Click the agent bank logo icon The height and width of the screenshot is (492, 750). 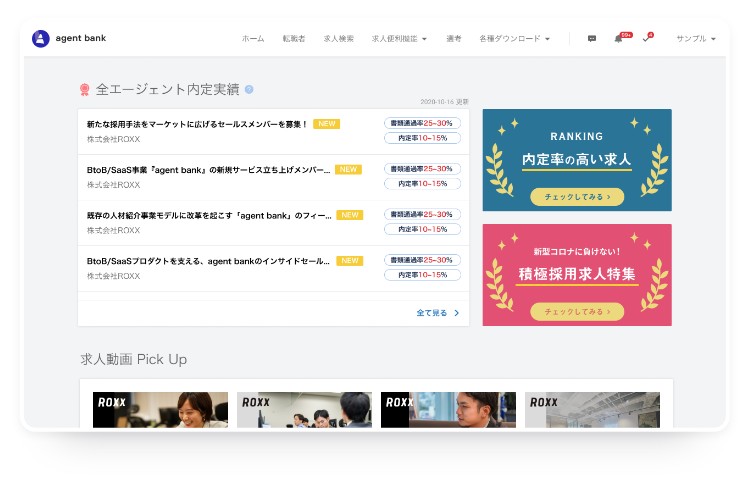[x=41, y=39]
